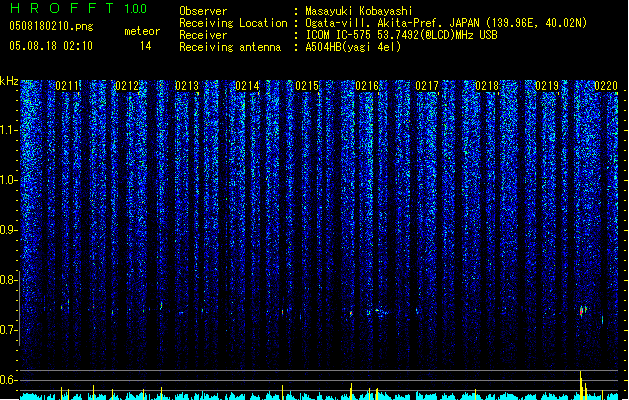
Task: Click receiver value ICOM IC-575 53.7492 MHz USB
Action: tap(401, 35)
